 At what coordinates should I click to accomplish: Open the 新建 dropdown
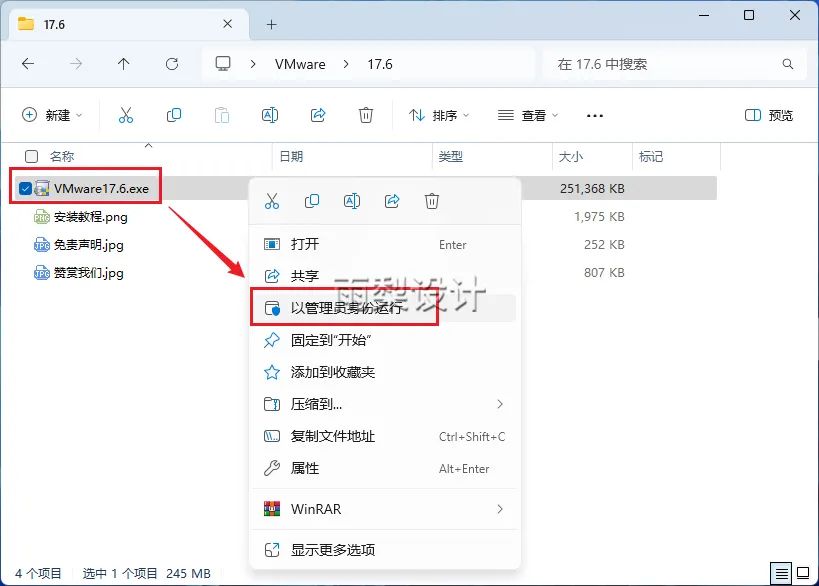[52, 115]
